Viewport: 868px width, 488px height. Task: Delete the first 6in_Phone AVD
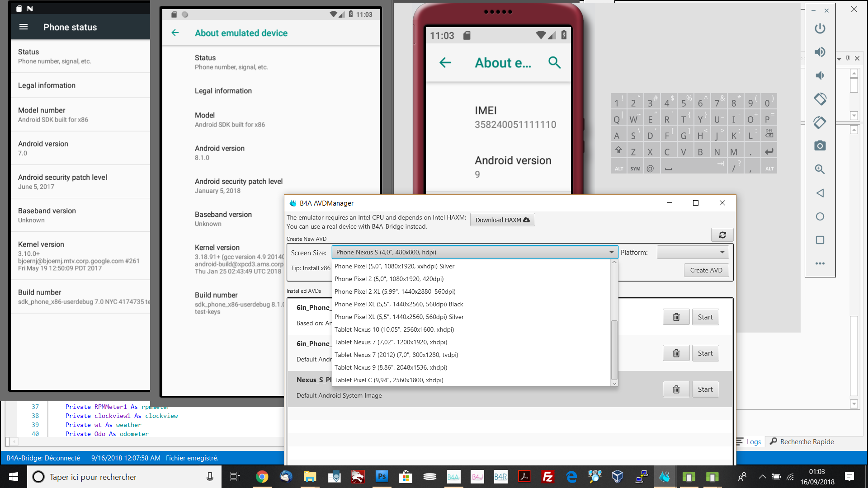pos(676,317)
